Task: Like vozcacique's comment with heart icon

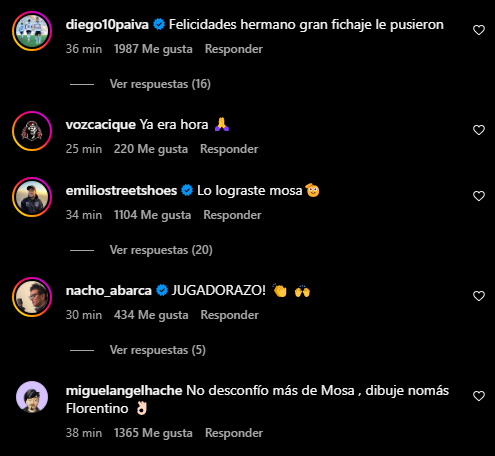Action: point(479,130)
